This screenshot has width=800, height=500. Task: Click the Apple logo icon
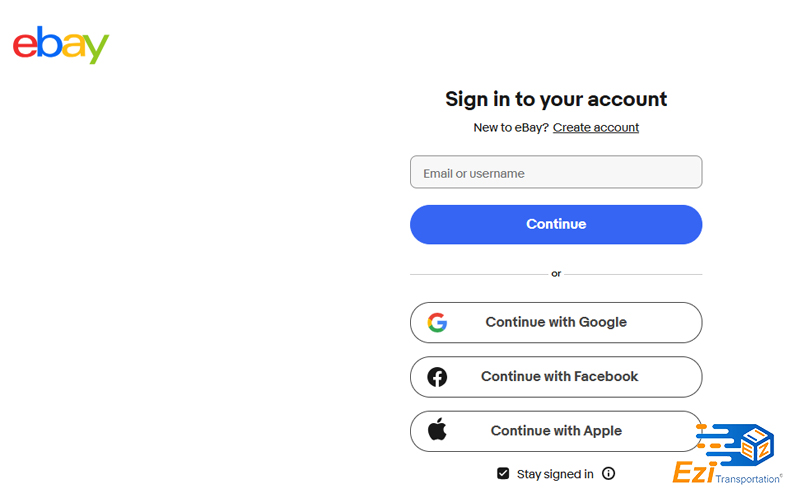pos(437,429)
